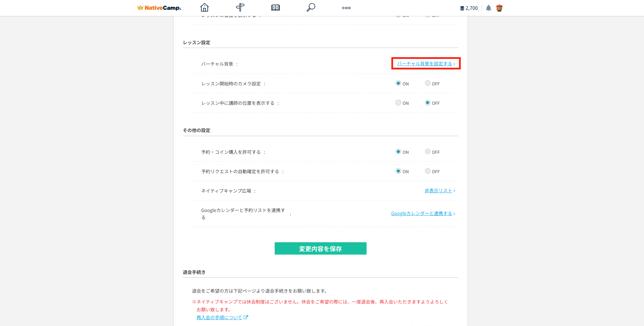Viewport: 644px width, 326px height.
Task: Open the virtual background settings link
Action: coord(426,64)
